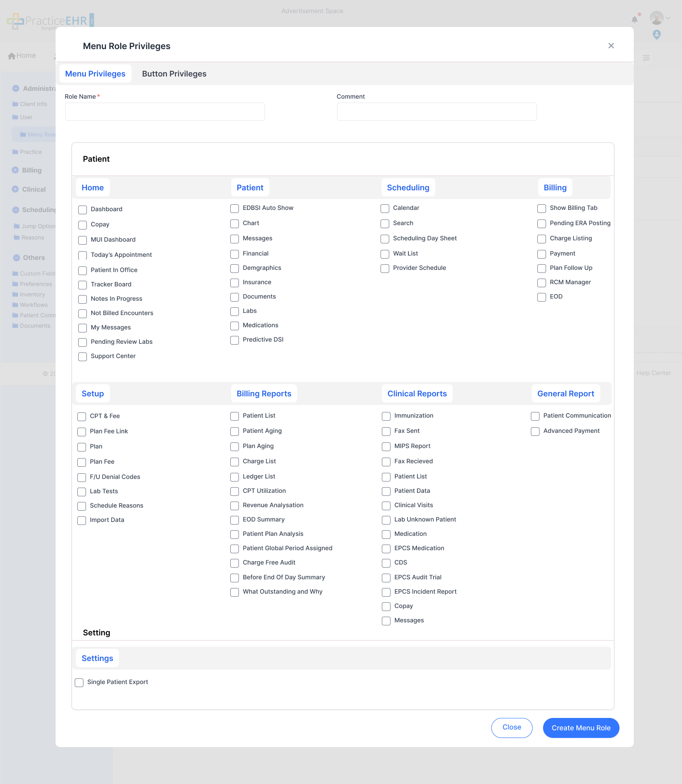Screen dimensions: 682x784
Task: Expand the Clinical sidebar section
Action: [15, 189]
